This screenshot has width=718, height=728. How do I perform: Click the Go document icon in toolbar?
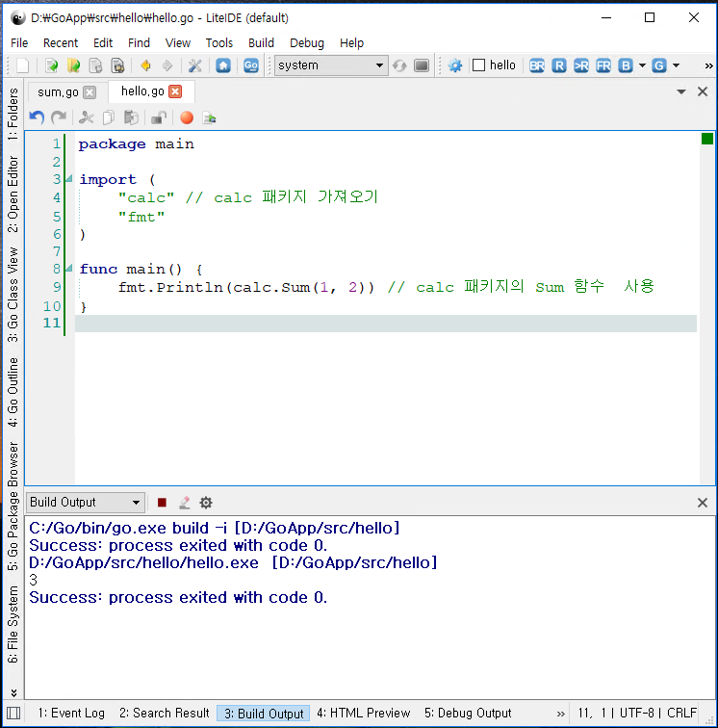251,65
